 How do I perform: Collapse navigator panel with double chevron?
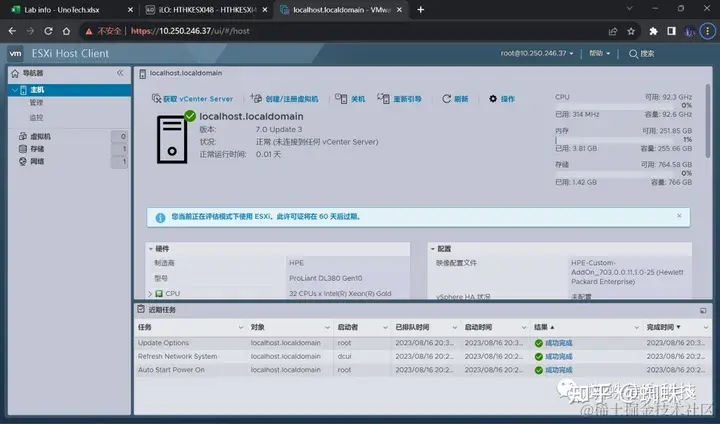120,73
